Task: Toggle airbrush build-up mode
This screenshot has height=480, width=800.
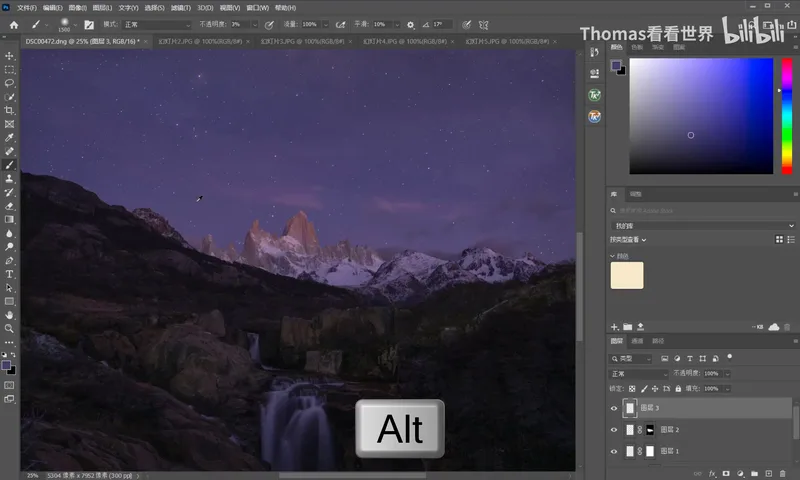Action: pos(341,24)
